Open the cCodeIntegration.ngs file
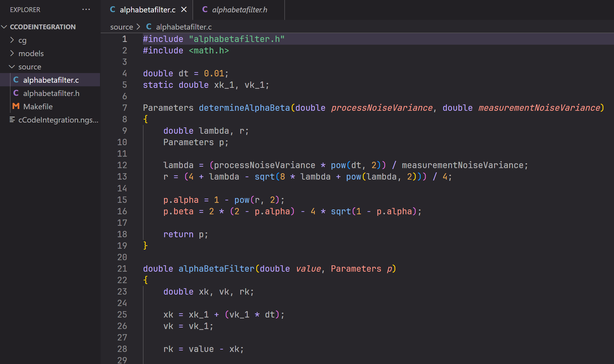Screen dimensions: 614x364 (x=58, y=120)
